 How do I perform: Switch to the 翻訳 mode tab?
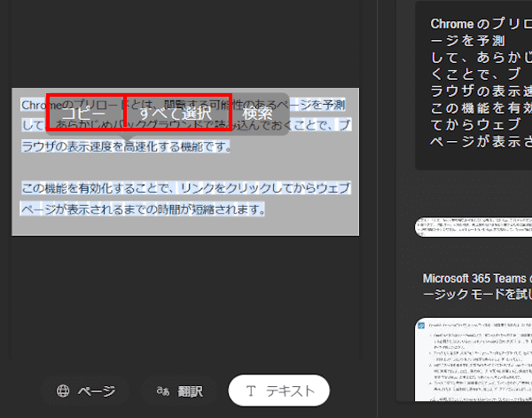pos(180,391)
